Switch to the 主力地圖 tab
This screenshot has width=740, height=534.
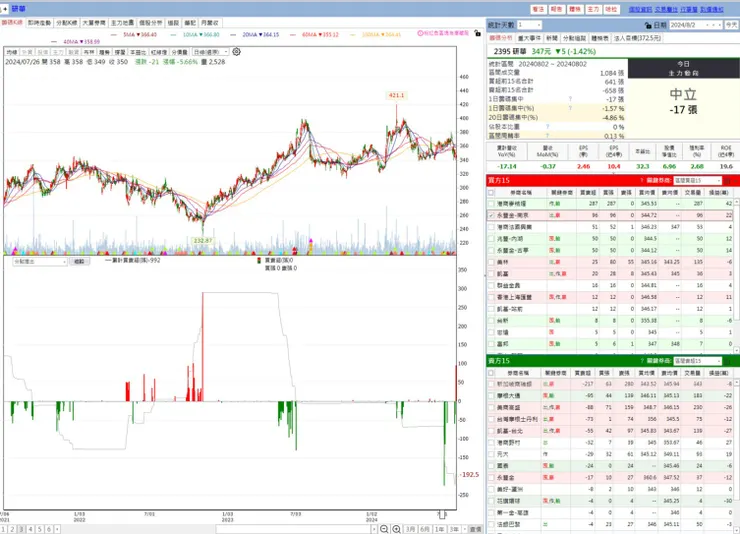pyautogui.click(x=122, y=23)
